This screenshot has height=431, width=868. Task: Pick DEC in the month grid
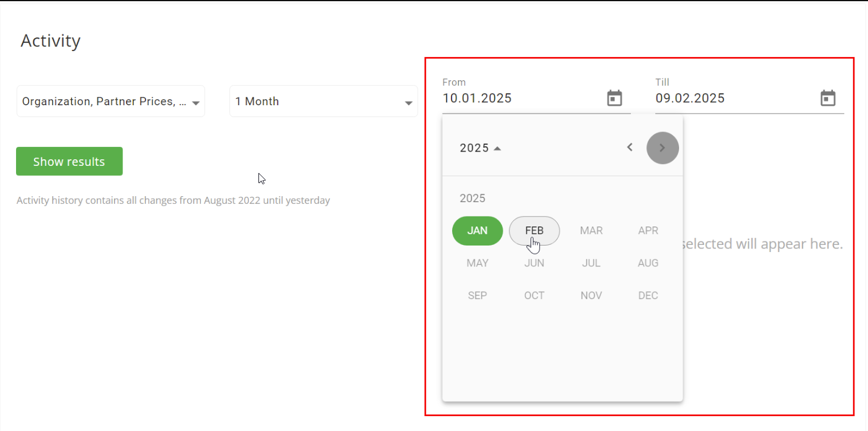point(648,295)
